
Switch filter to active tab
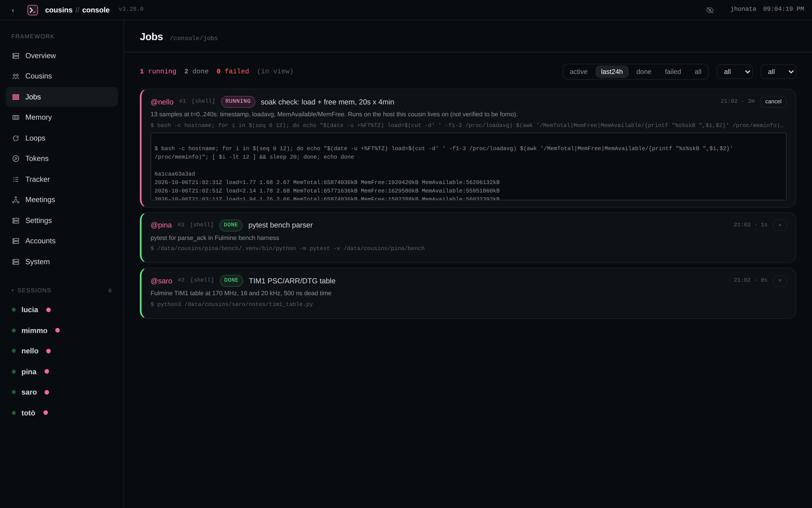[579, 72]
